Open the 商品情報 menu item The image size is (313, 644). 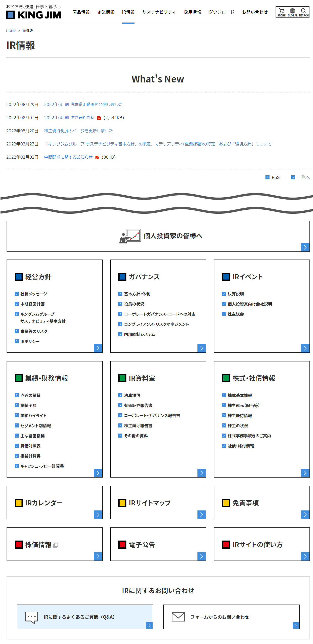pyautogui.click(x=81, y=12)
